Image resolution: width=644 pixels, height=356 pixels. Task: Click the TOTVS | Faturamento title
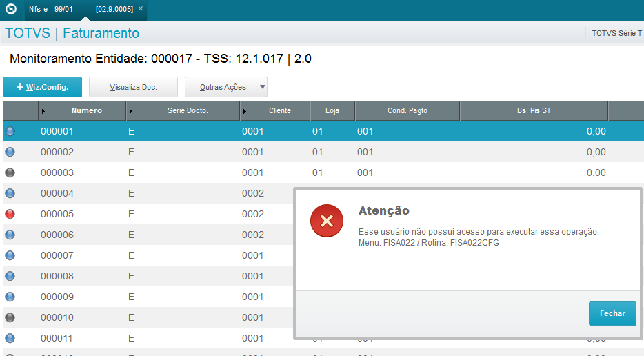[x=72, y=33]
